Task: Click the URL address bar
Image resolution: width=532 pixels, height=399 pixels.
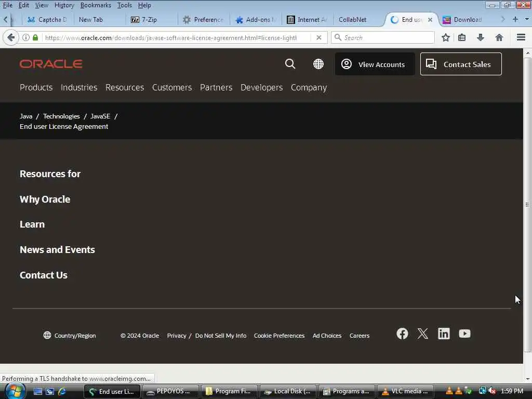Action: (170, 37)
